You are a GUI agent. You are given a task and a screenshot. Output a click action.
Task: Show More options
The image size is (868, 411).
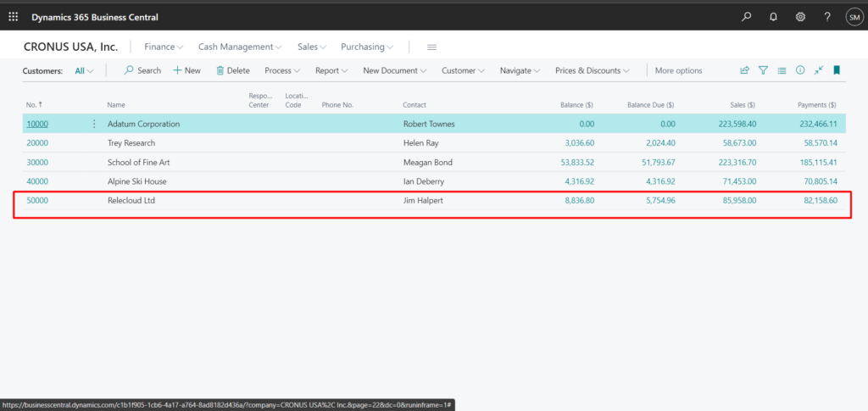(679, 71)
